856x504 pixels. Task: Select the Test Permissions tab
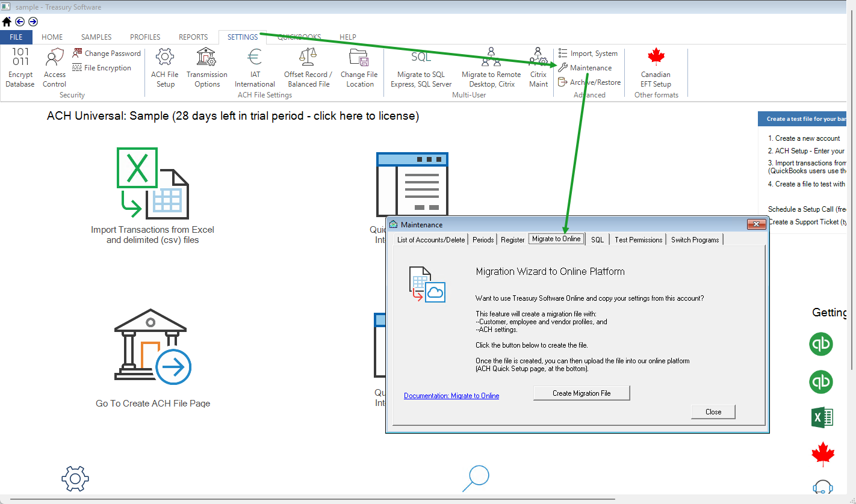(x=638, y=239)
